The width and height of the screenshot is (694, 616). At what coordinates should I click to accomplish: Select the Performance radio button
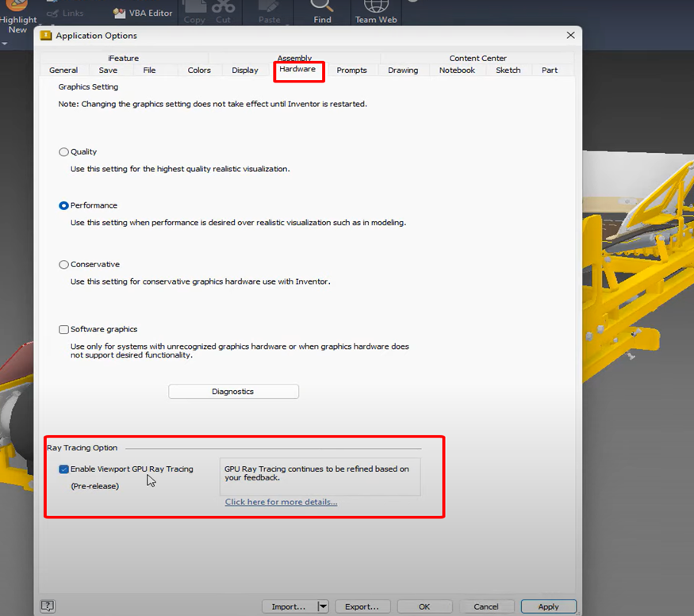pos(63,205)
